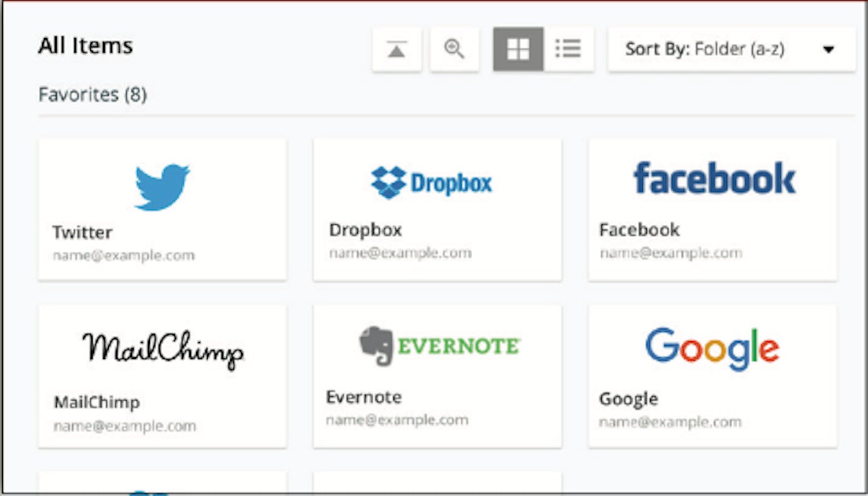Switch to list view

click(568, 49)
